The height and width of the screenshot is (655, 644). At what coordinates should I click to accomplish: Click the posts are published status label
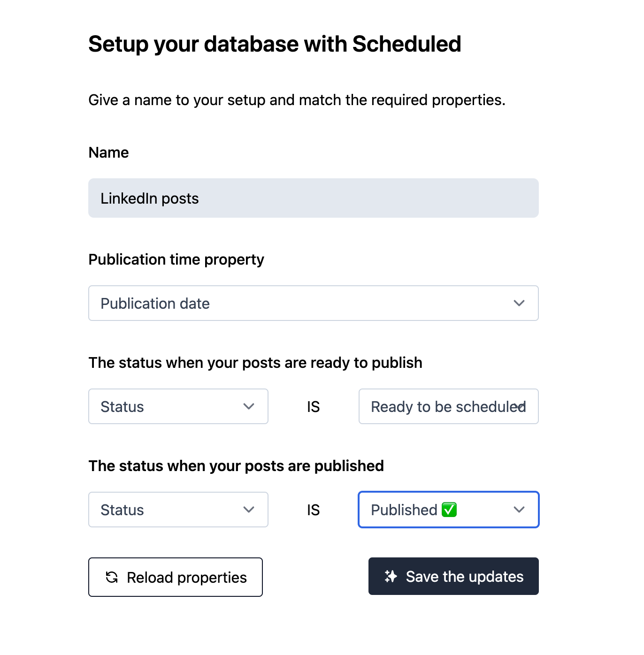coord(236,466)
